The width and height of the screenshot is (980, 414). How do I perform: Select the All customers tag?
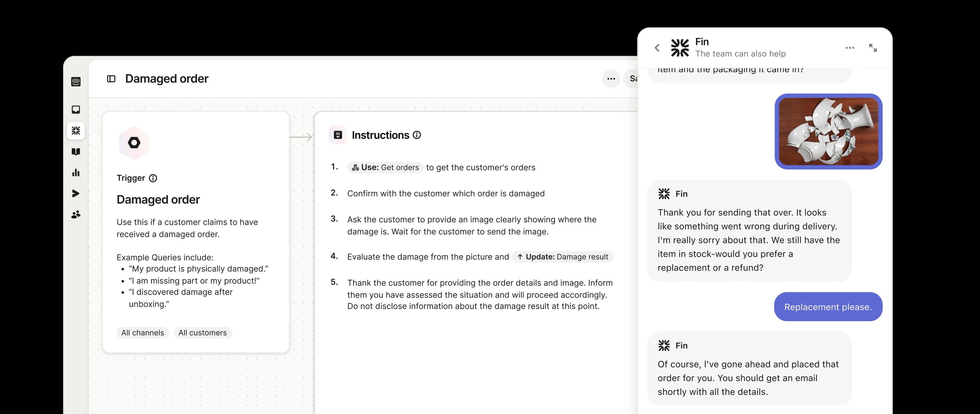203,333
